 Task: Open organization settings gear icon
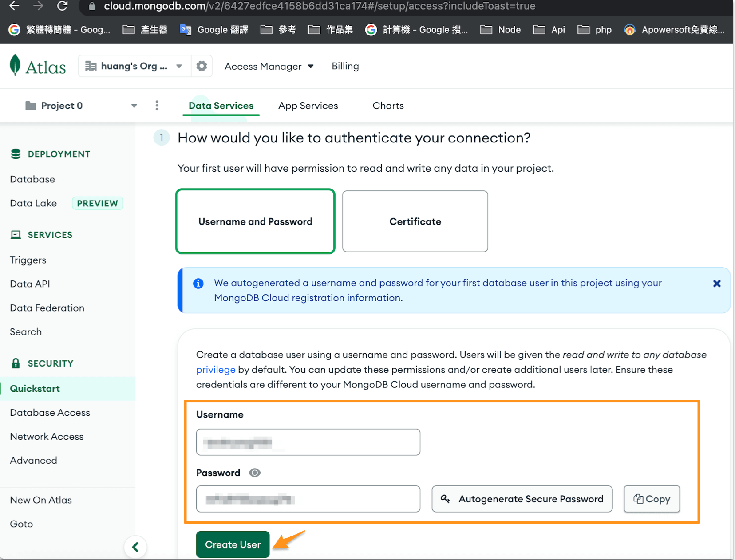[x=202, y=66]
